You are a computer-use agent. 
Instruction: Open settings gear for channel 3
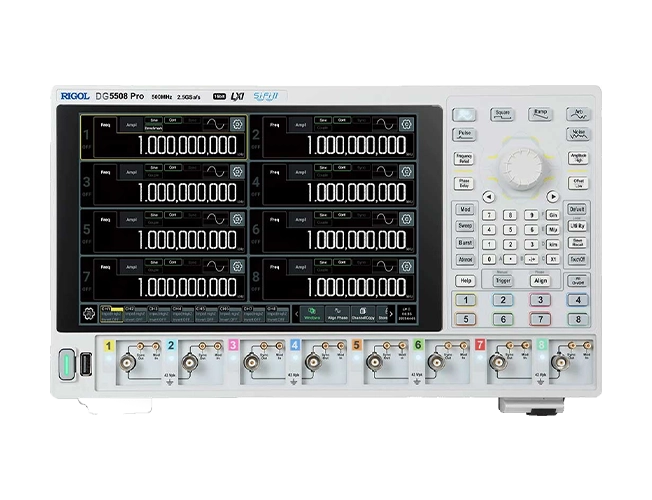point(237,171)
